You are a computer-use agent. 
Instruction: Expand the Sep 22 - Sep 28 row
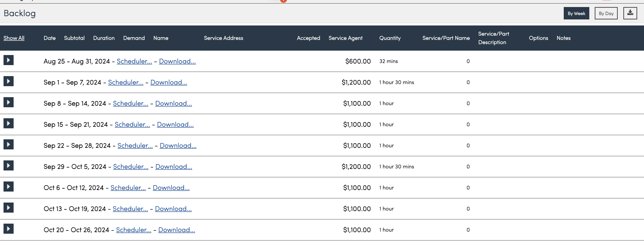(8, 144)
